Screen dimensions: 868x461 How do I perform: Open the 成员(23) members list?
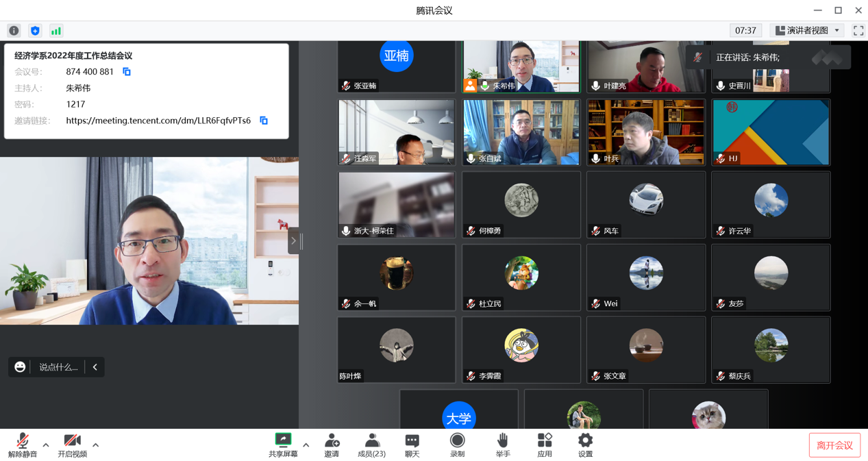371,445
